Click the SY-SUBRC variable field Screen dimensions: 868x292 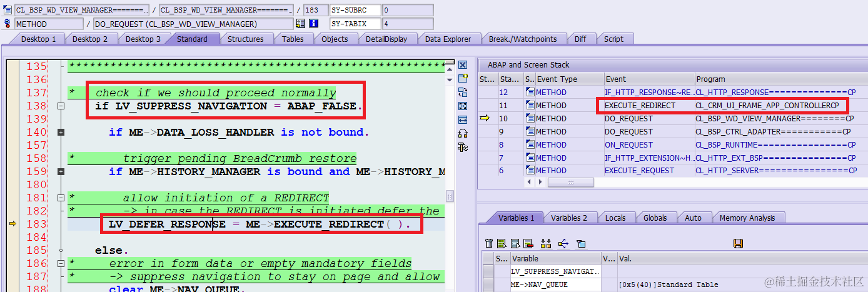point(355,10)
